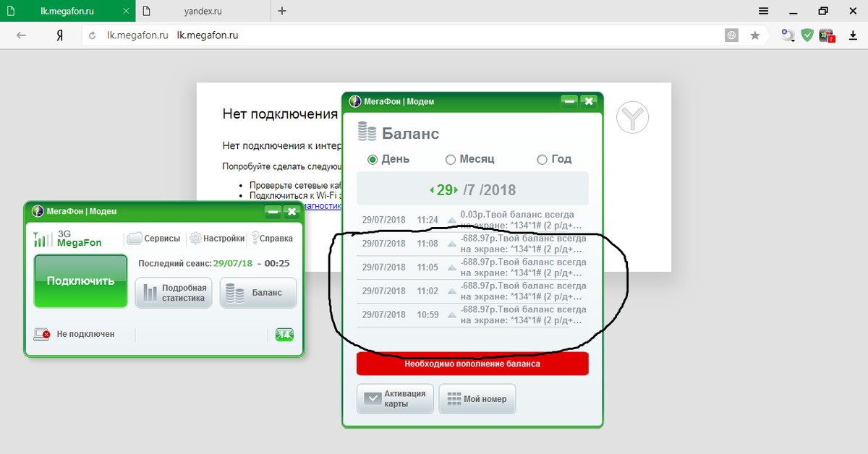
Task: Minimize the Баланс modem window
Action: pos(569,102)
